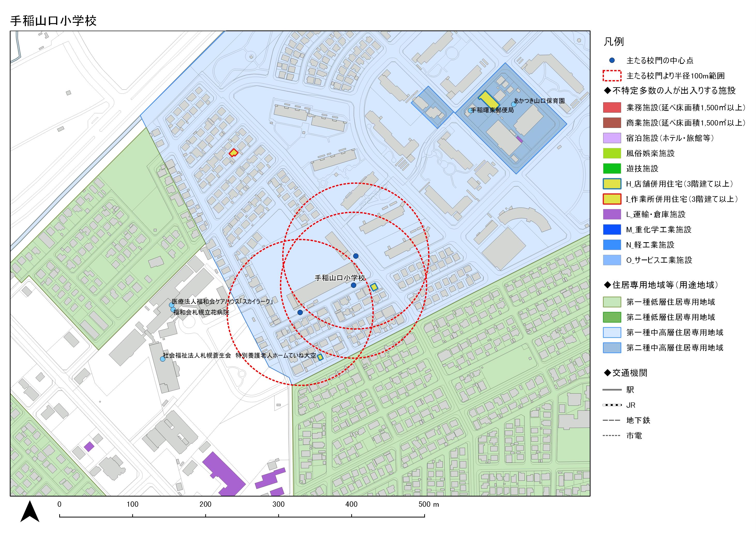Click the 100 mark on the scale bar
Screen dimensions: 756x534
(132, 504)
